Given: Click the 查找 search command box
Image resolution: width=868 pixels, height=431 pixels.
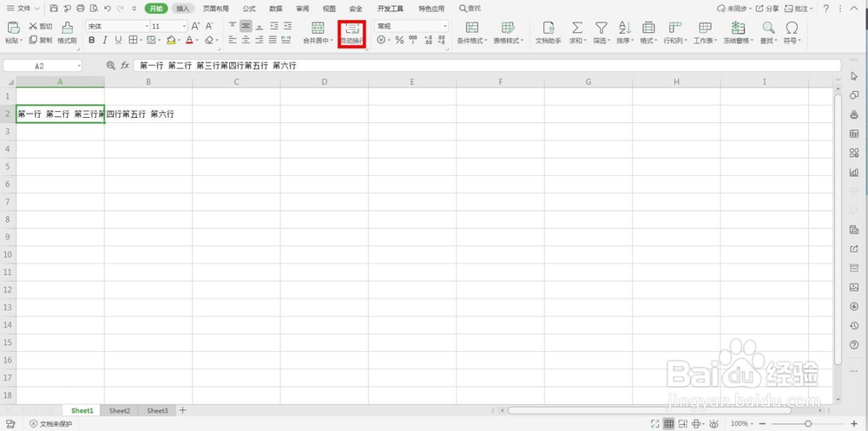Looking at the screenshot, I should 470,9.
